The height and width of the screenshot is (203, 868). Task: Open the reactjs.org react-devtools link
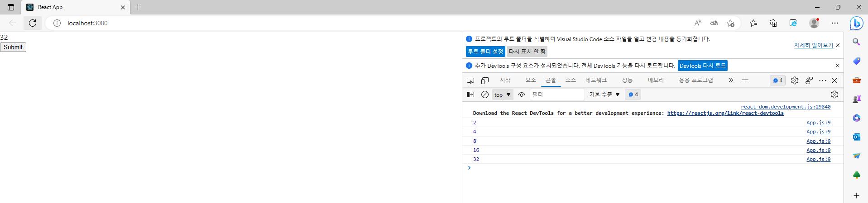tap(725, 113)
